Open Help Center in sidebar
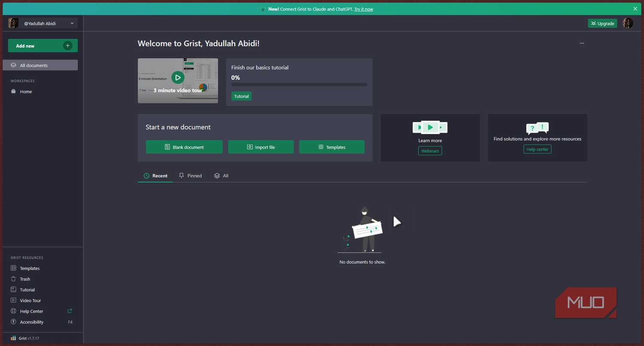Screen dimensions: 644x346 [x=40, y=311]
